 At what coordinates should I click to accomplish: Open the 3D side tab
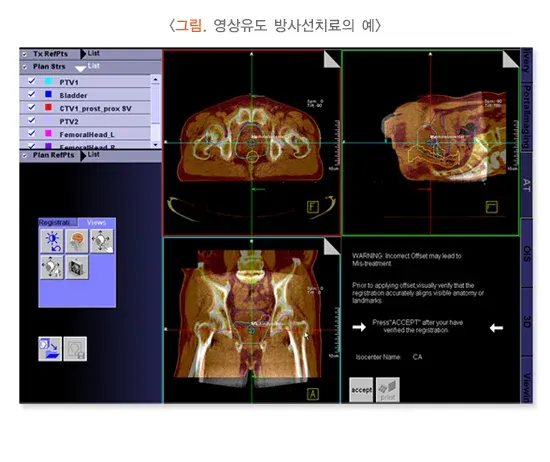click(x=526, y=322)
